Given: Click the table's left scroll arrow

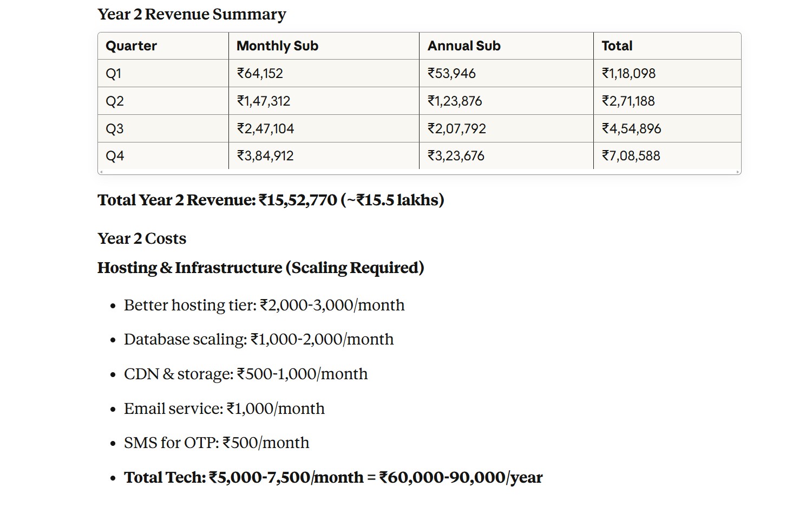Looking at the screenshot, I should (x=101, y=172).
